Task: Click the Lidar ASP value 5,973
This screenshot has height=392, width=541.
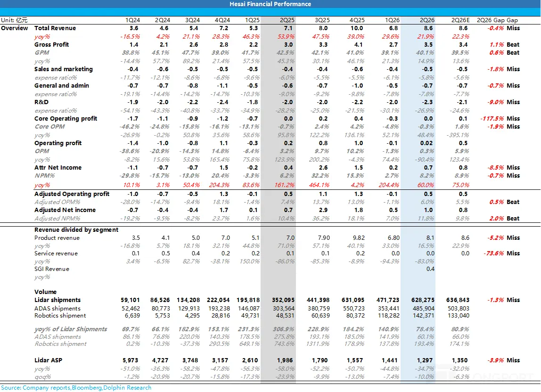Action: pyautogui.click(x=131, y=360)
